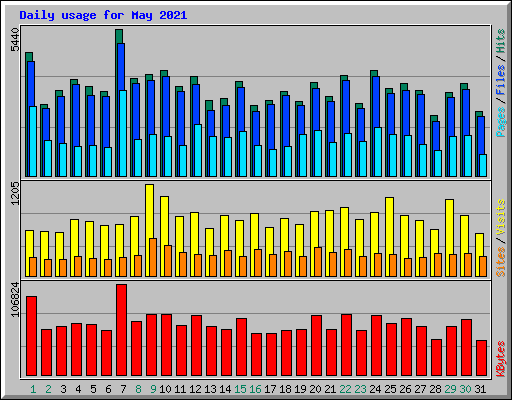The image size is (512, 400).
Task: Click day label 31 on the axis
Action: point(480,389)
